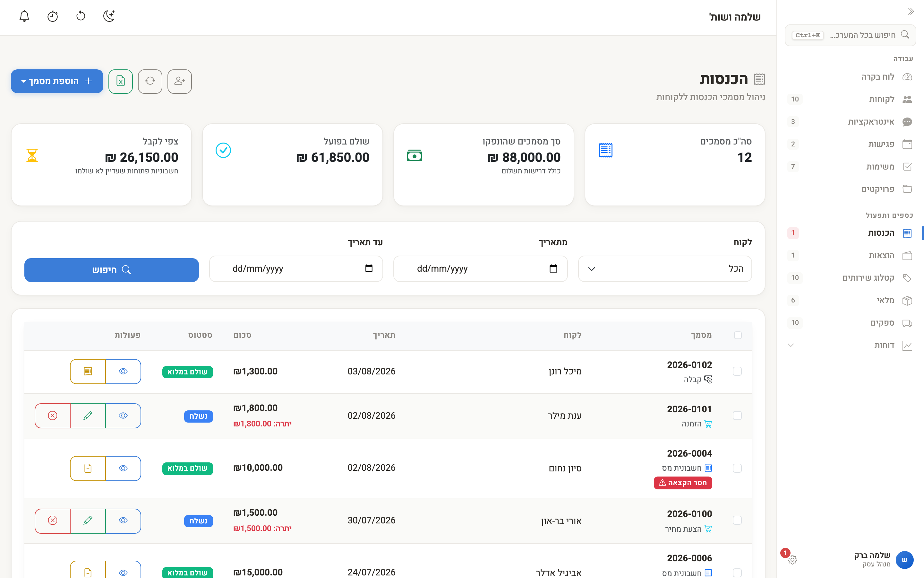Edit order 2026-0101 with pencil icon

(88, 416)
